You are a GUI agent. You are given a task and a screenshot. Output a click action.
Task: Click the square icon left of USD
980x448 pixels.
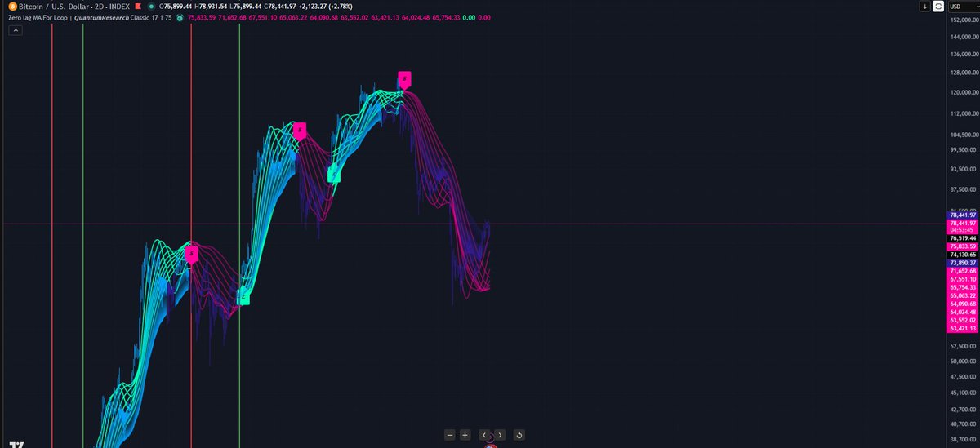point(938,7)
